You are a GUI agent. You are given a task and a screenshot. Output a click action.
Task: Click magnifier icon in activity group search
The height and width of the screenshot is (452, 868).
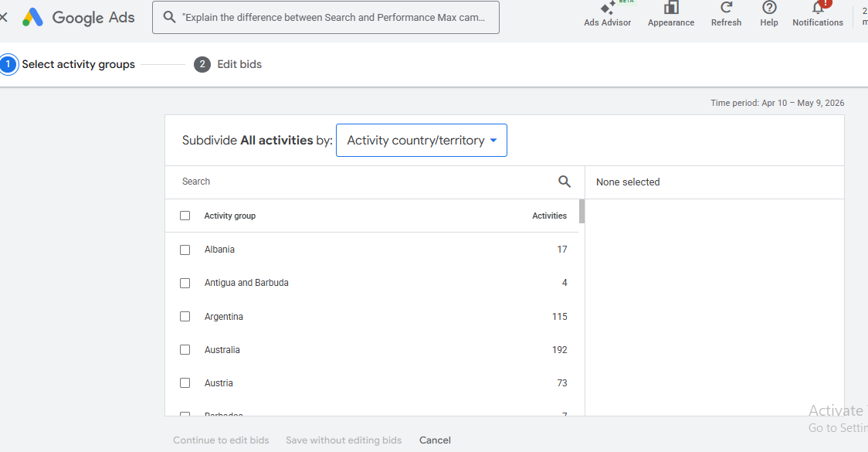[x=564, y=181]
